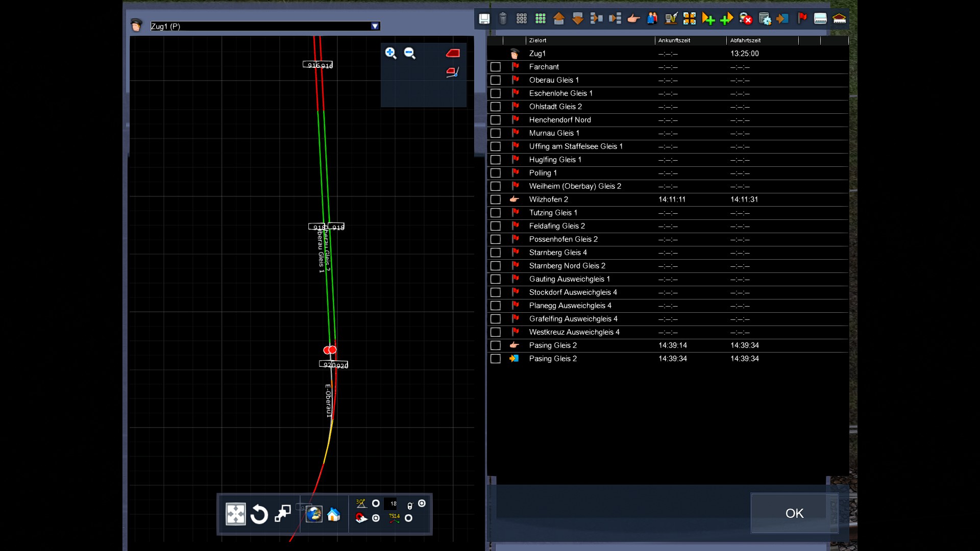The height and width of the screenshot is (551, 980).
Task: Zoom in on the track map
Action: pos(391,53)
